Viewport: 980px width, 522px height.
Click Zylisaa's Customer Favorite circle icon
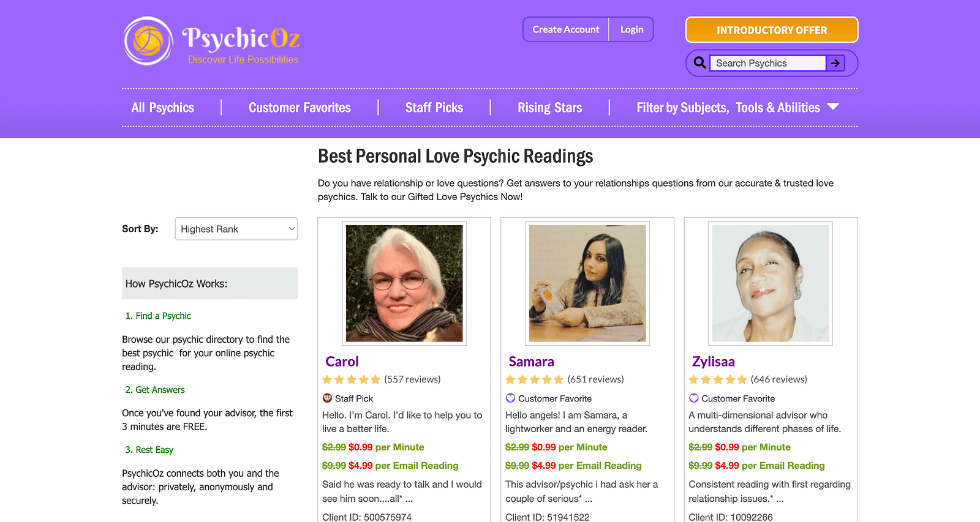click(x=694, y=398)
